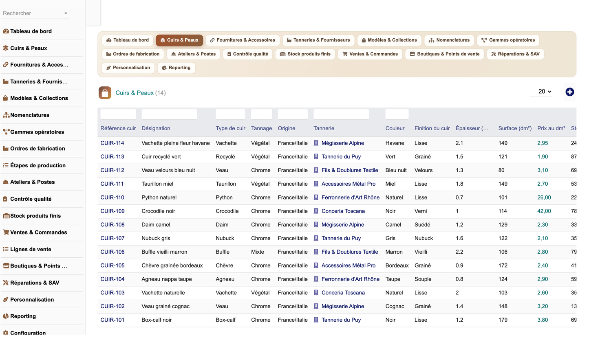Sort by Prix au dm² column header
Image resolution: width=589 pixels, height=364 pixels.
[551, 128]
